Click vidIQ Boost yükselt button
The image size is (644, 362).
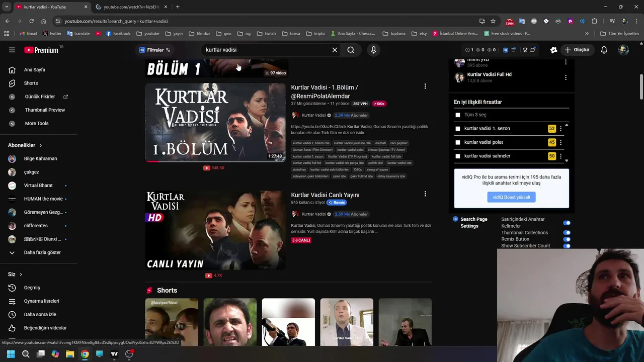pyautogui.click(x=511, y=197)
